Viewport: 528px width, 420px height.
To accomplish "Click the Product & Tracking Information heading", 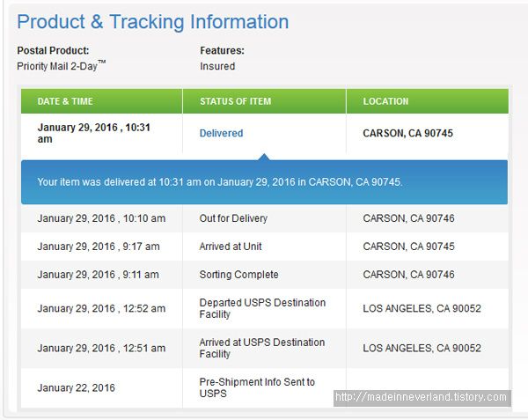I will tap(153, 22).
